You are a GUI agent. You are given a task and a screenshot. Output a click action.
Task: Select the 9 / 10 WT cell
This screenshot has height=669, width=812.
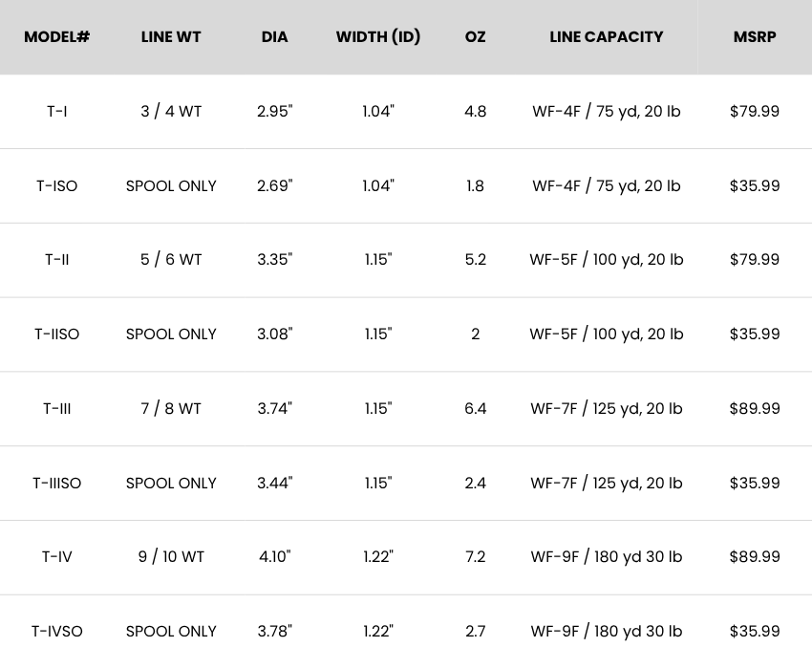point(171,556)
